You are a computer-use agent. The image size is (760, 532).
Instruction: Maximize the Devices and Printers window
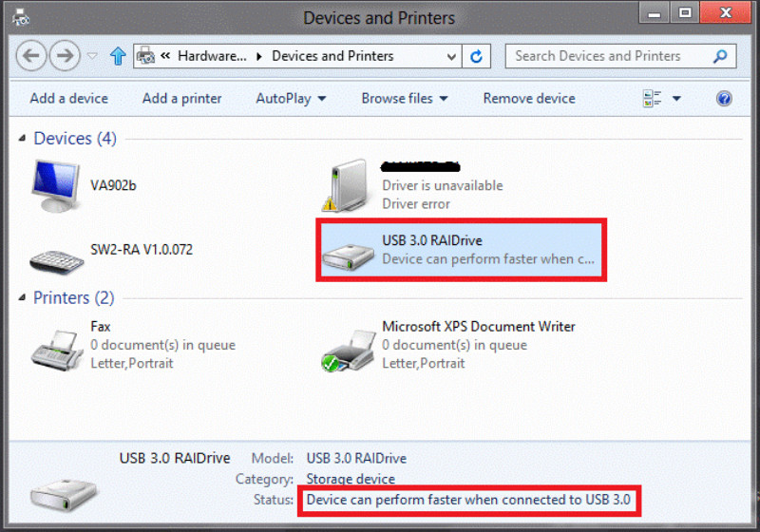[x=685, y=12]
